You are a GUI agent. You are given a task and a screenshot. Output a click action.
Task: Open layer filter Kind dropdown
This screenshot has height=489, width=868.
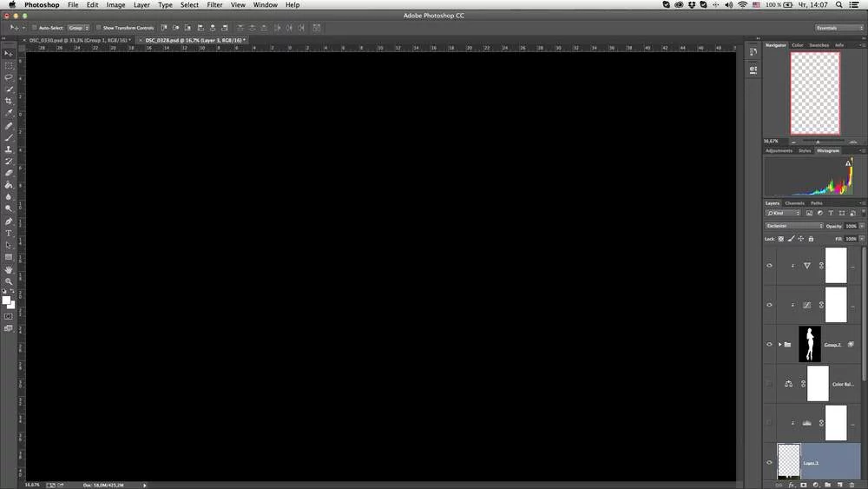[783, 213]
